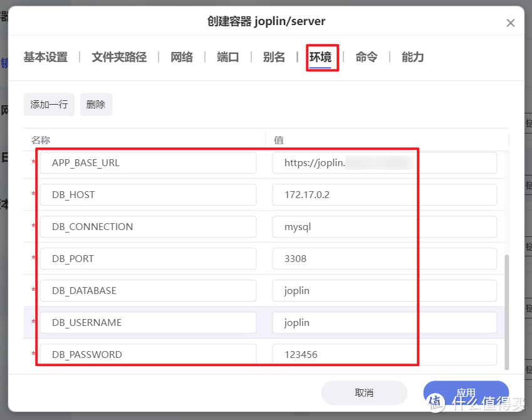The height and width of the screenshot is (420, 532).
Task: Click the 添加一行 (Add Row) button
Action: pyautogui.click(x=49, y=104)
